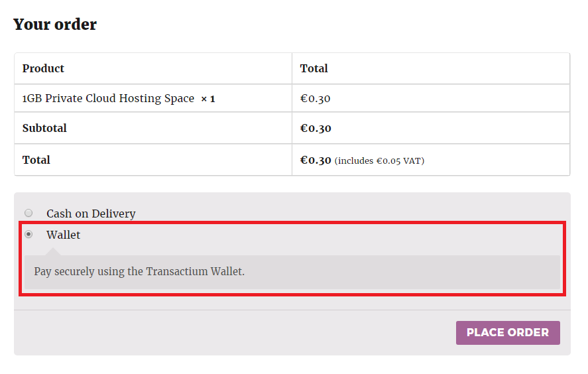Click the pointer arrow above the Wallet description

coord(54,252)
